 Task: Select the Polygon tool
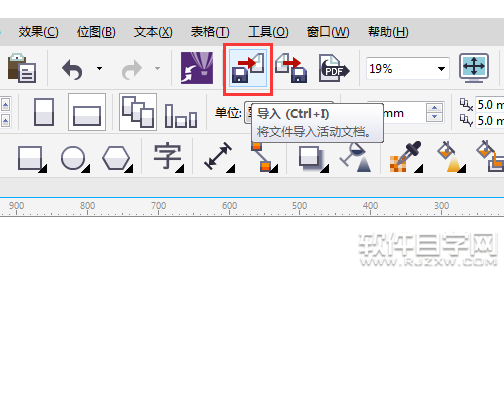pyautogui.click(x=118, y=159)
